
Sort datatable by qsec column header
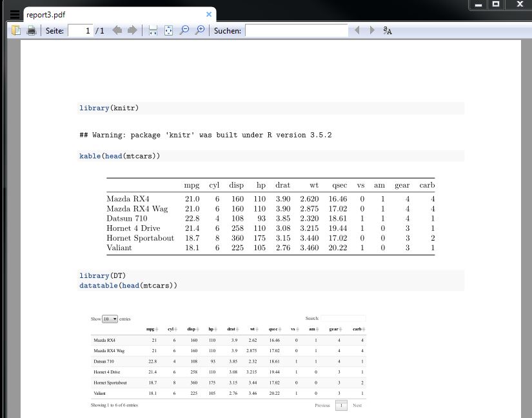273,329
